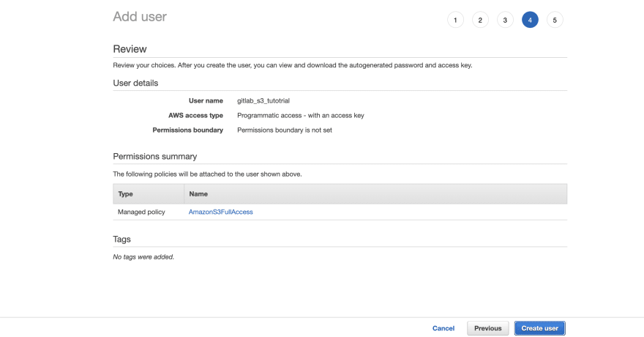This screenshot has width=644, height=337.
Task: Cancel the Add user wizard
Action: point(443,328)
